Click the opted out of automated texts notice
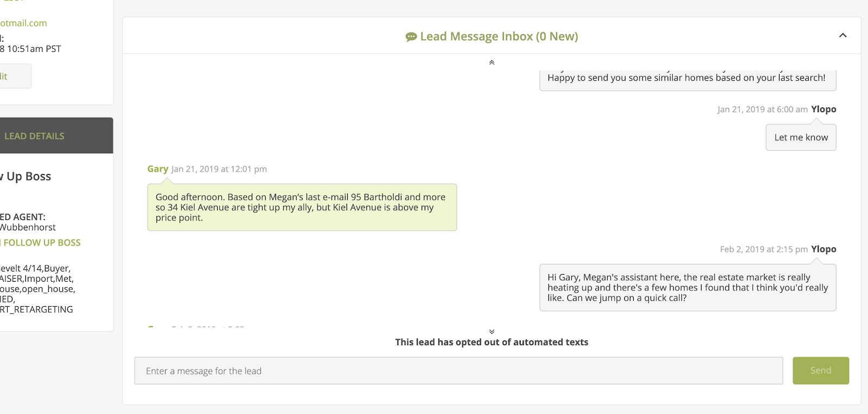 click(x=492, y=342)
